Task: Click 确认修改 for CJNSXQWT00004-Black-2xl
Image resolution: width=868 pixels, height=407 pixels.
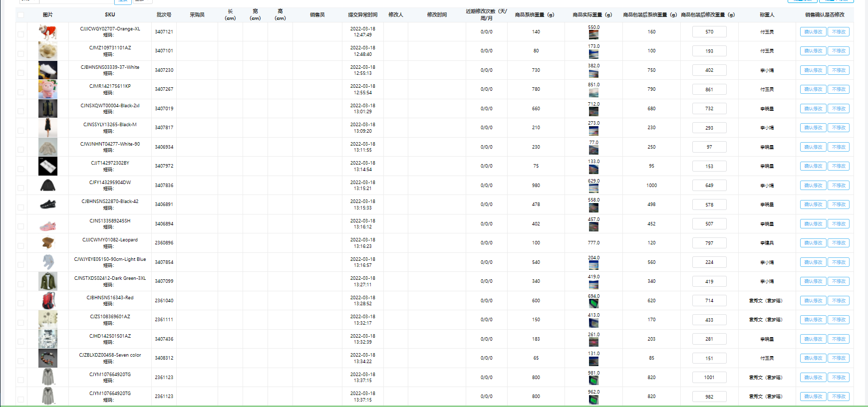Action: pos(813,109)
